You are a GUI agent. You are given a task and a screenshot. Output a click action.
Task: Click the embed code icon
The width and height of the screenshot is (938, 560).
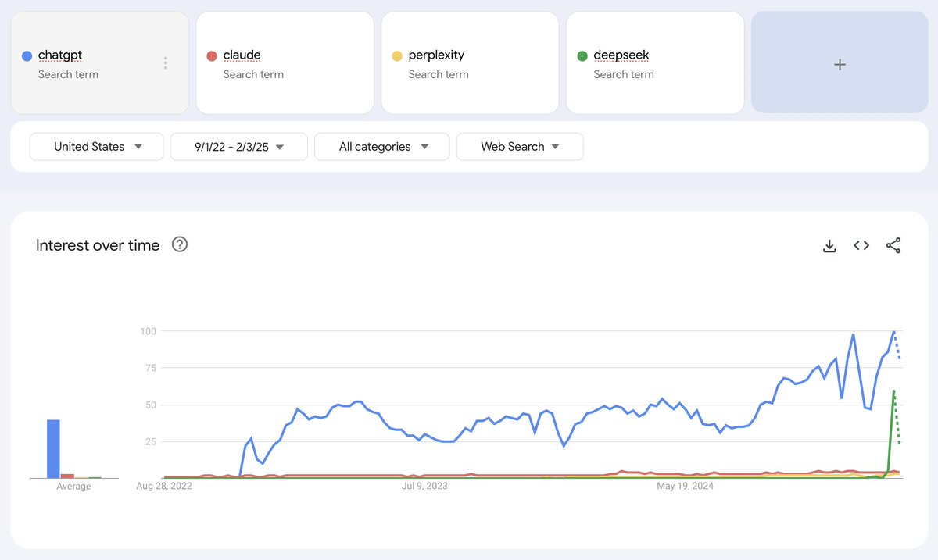pyautogui.click(x=861, y=246)
